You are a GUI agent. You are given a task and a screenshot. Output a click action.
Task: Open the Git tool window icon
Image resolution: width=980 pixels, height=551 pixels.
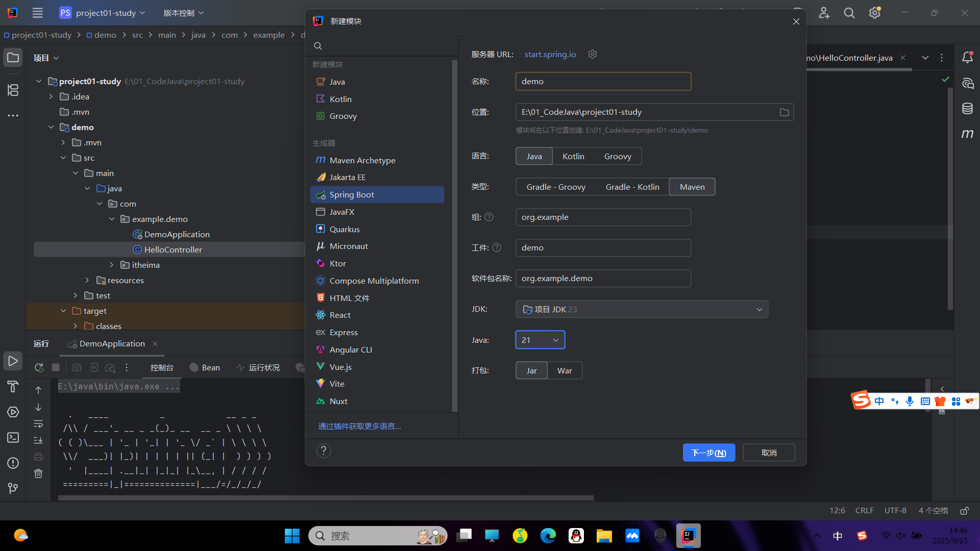[x=13, y=488]
